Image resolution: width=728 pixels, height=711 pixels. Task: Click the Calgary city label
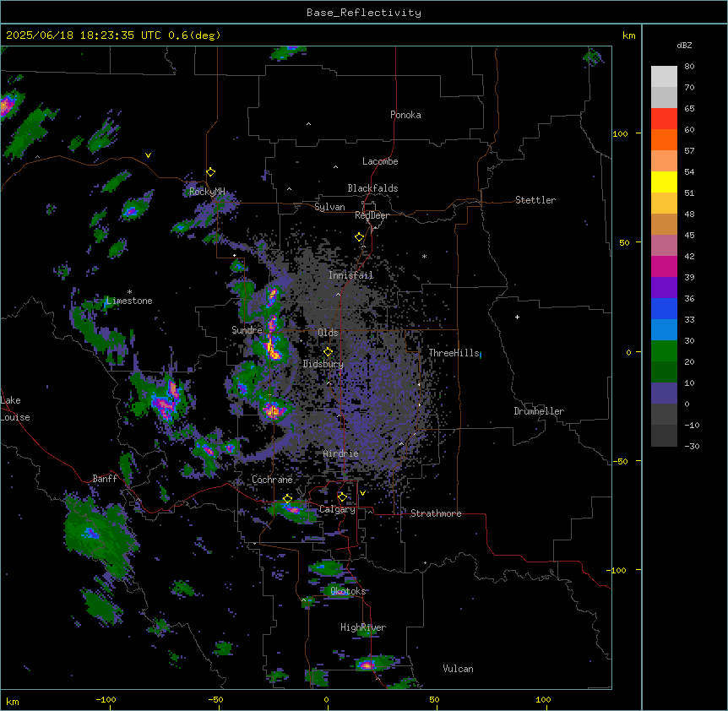pos(337,509)
